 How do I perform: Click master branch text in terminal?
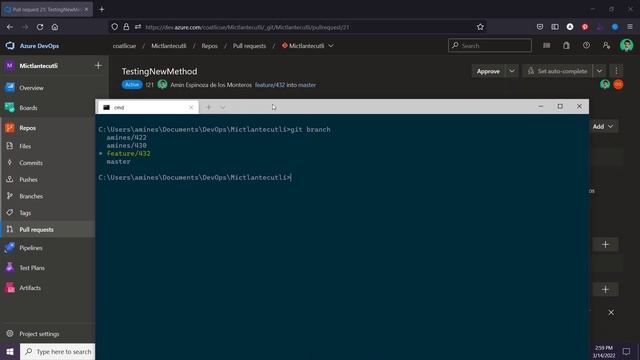point(118,162)
